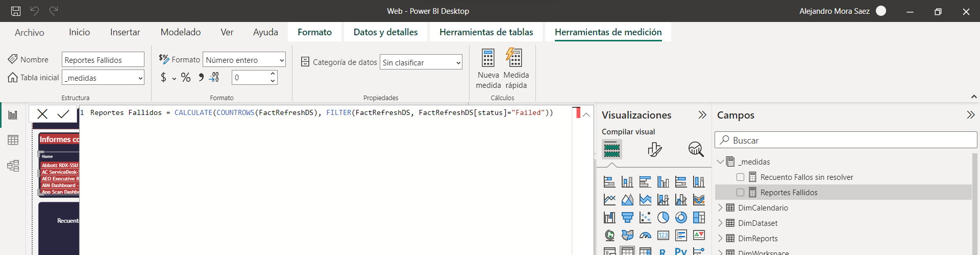Click the Nueva medida calculator icon
Viewport: 980px width, 255px height.
coord(488,58)
